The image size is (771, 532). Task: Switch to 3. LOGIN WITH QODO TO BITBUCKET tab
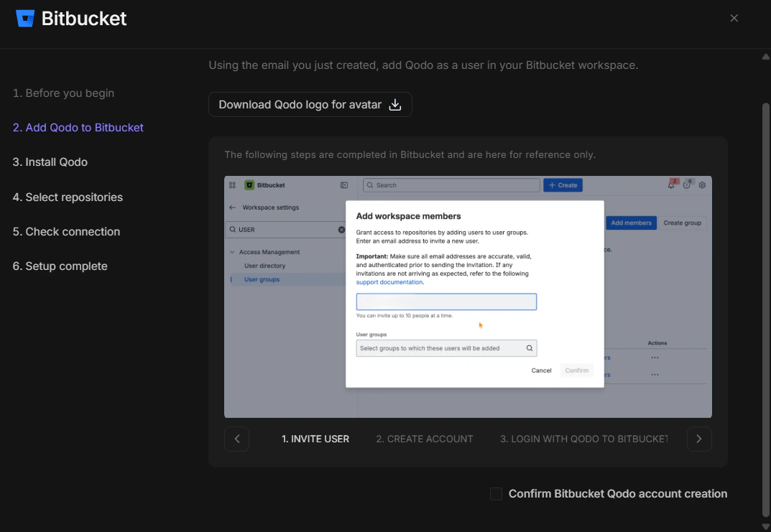coord(583,439)
